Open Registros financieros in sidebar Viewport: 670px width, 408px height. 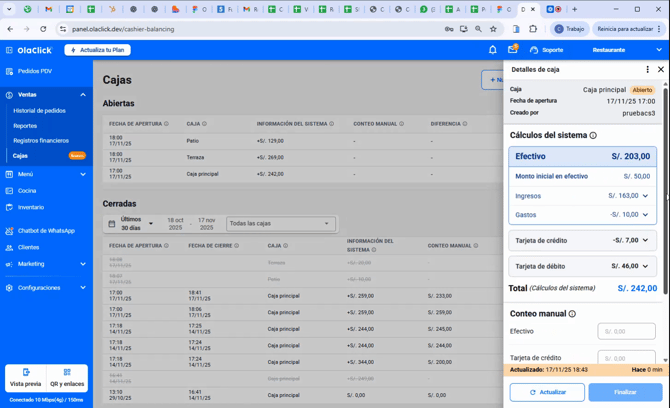pyautogui.click(x=41, y=141)
